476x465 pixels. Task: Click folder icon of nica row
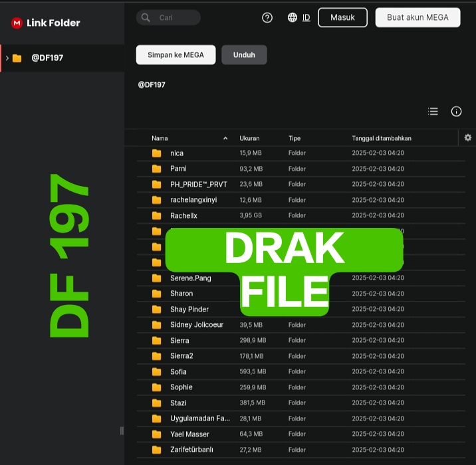coord(157,153)
